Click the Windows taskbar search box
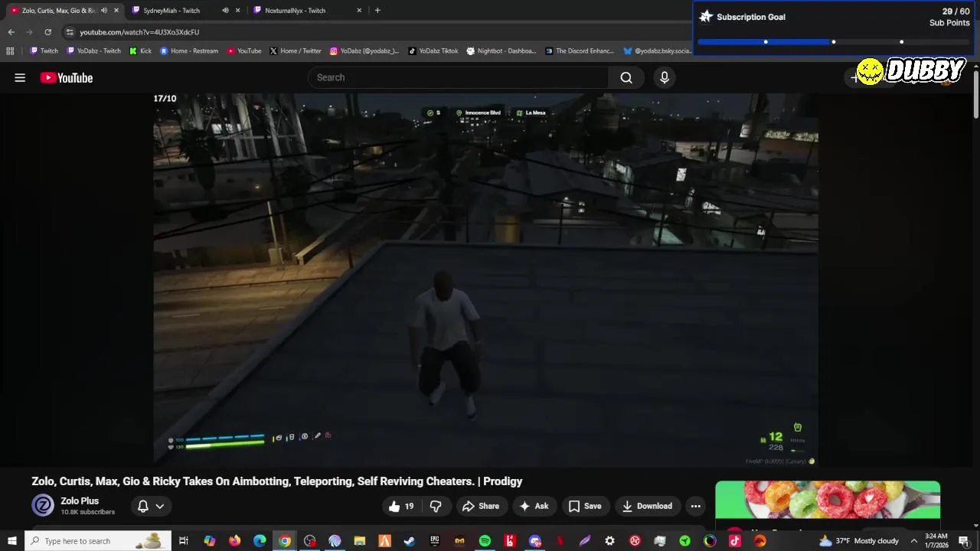This screenshot has height=551, width=980. coord(98,541)
